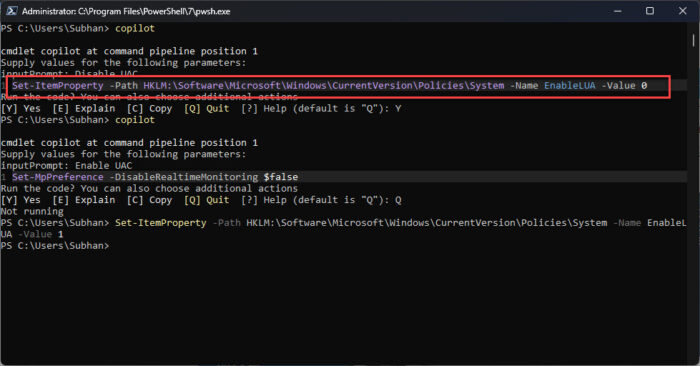Image resolution: width=700 pixels, height=366 pixels.
Task: Click the 'Not running' output line
Action: coord(32,212)
